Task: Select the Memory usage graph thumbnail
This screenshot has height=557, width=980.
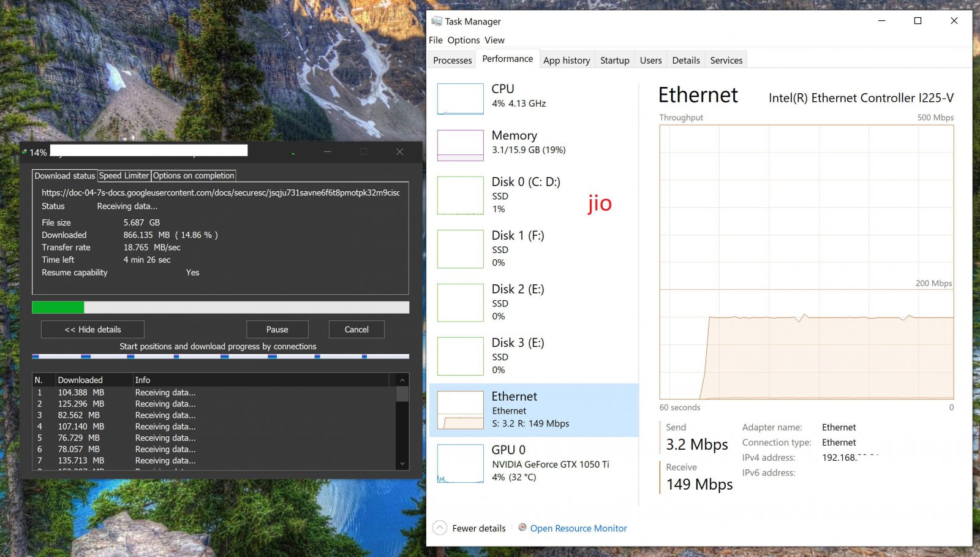Action: (x=460, y=145)
